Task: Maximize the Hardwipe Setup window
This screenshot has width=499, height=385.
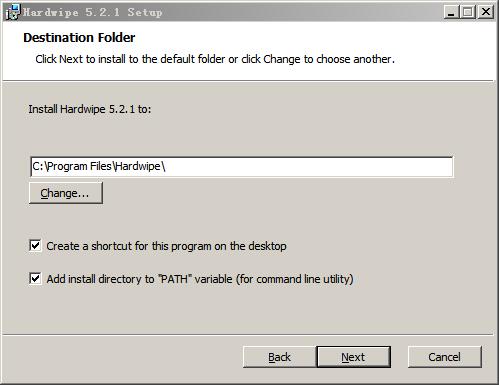Action: coord(468,12)
